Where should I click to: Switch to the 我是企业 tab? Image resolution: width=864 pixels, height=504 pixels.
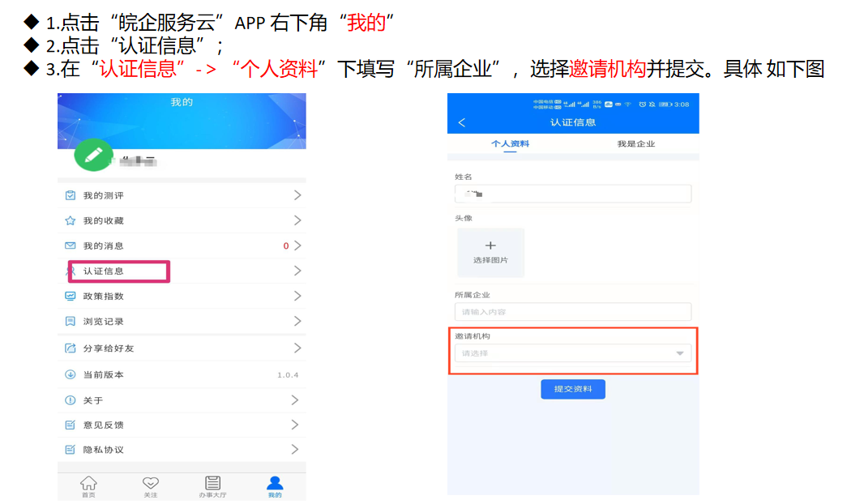point(635,143)
